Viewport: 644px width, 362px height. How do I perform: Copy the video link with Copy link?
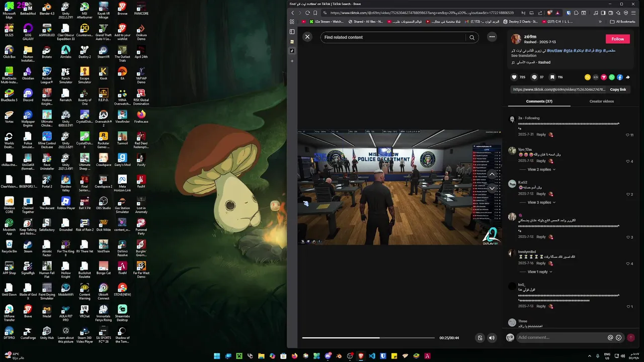tap(618, 89)
